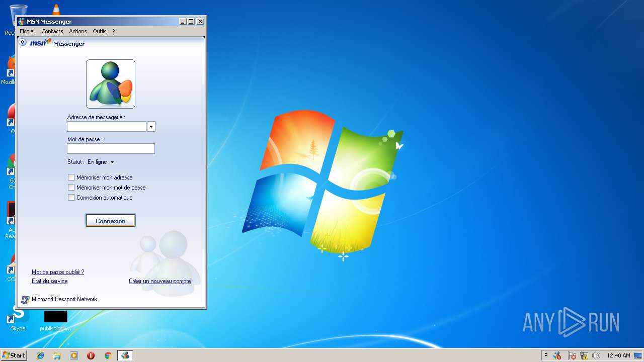This screenshot has width=644, height=362.
Task: Launch Opera browser from the taskbar
Action: pyautogui.click(x=91, y=355)
